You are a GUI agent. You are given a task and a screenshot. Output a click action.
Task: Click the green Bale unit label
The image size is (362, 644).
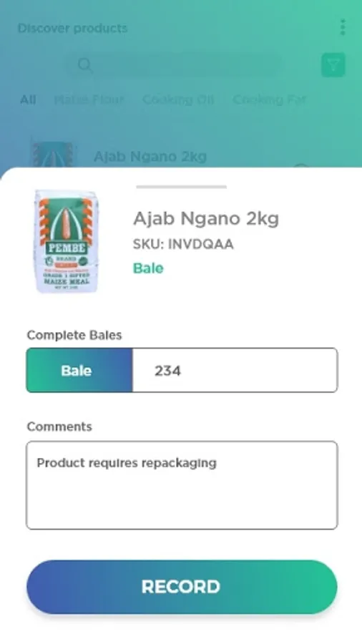(148, 268)
